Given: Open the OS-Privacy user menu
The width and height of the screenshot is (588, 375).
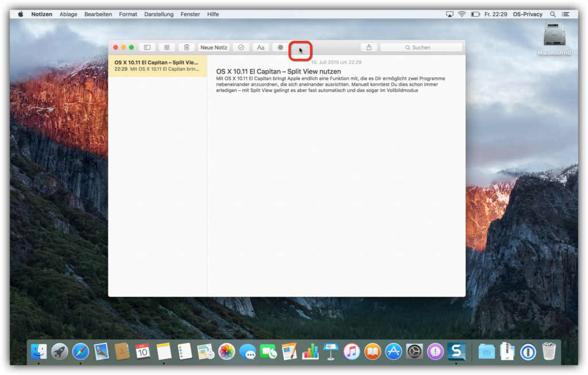Looking at the screenshot, I should 527,14.
